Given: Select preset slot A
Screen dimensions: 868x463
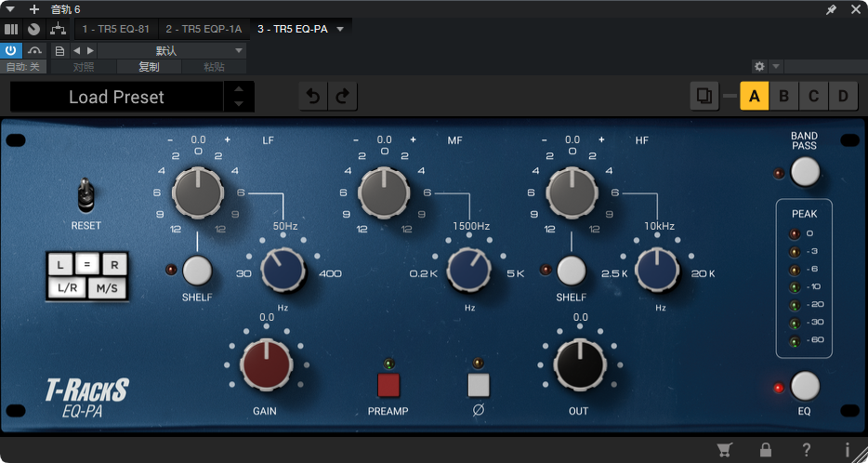Looking at the screenshot, I should 754,97.
